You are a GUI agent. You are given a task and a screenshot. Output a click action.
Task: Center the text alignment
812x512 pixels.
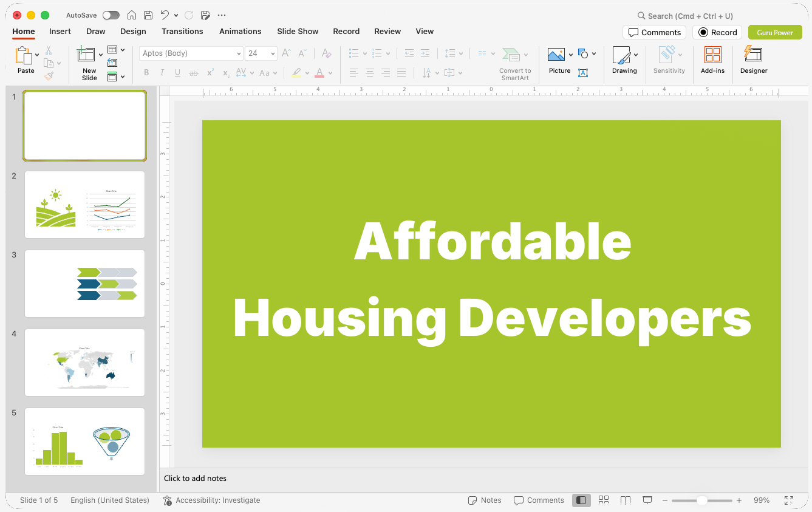[x=370, y=73]
